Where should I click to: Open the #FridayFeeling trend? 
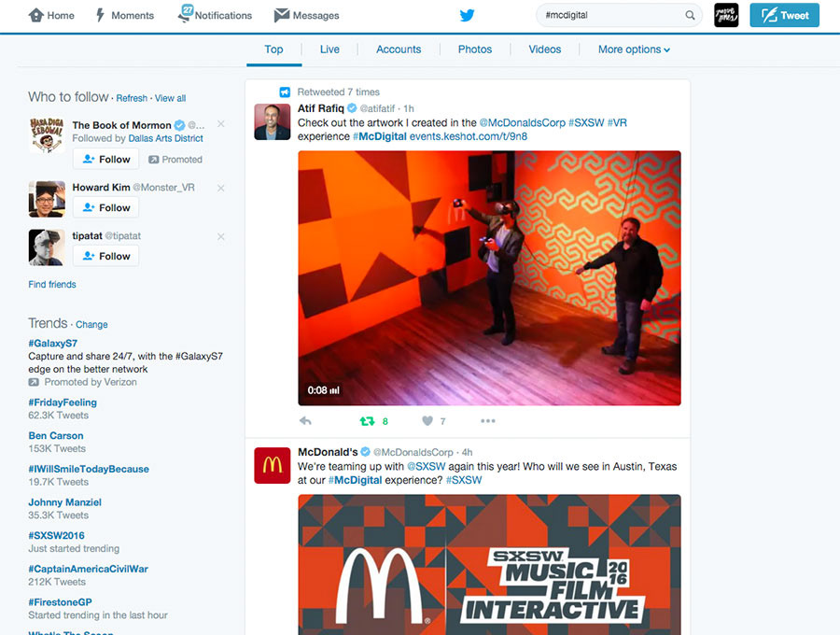[x=63, y=402]
